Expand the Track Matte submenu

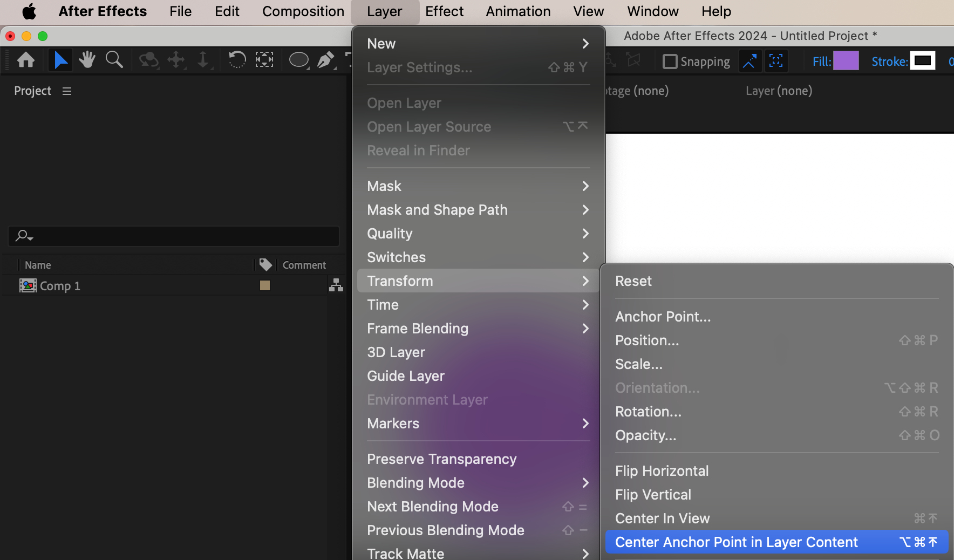[478, 553]
